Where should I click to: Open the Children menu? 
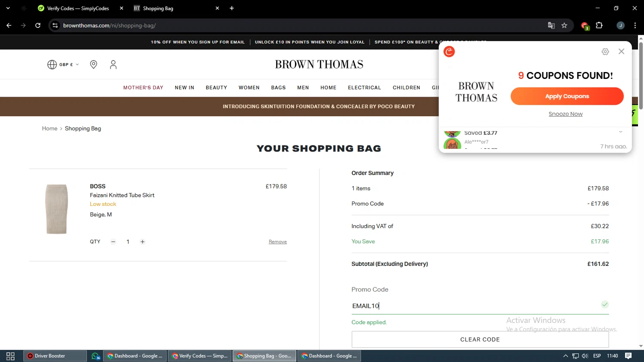click(x=407, y=87)
